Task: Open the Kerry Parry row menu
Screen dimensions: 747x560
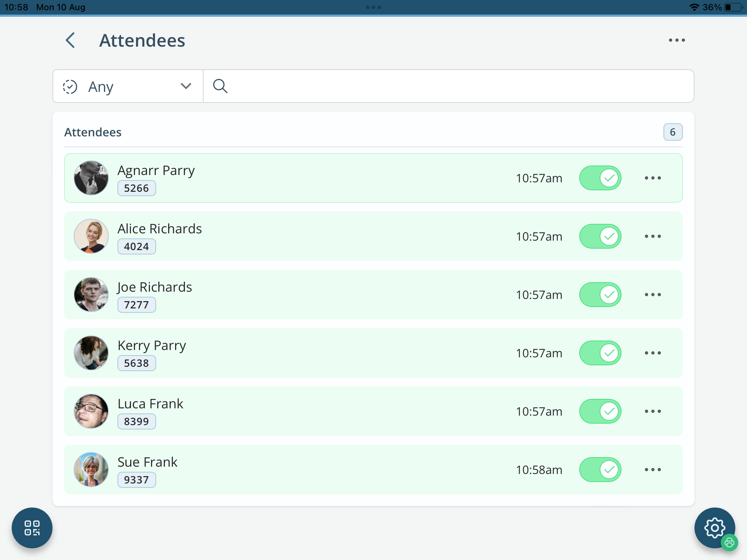Action: [653, 353]
